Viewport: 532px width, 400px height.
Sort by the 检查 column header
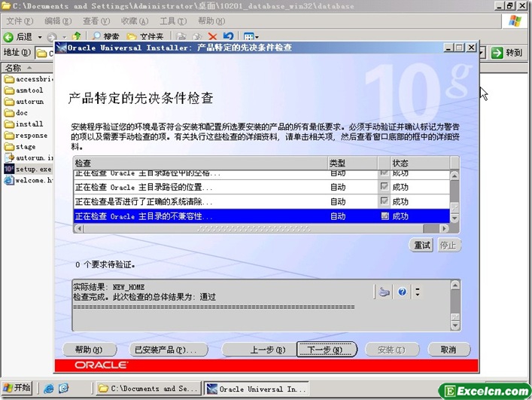tap(200, 163)
